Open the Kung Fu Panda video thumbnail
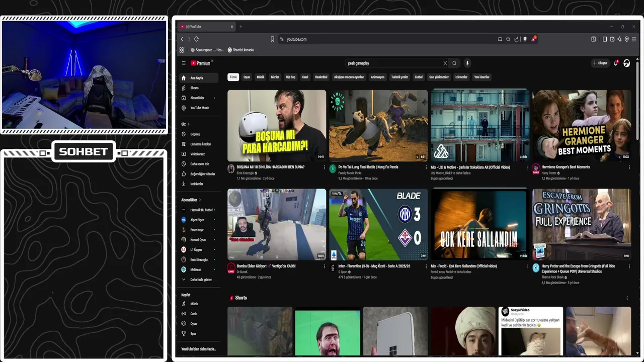Image resolution: width=644 pixels, height=362 pixels. point(378,125)
